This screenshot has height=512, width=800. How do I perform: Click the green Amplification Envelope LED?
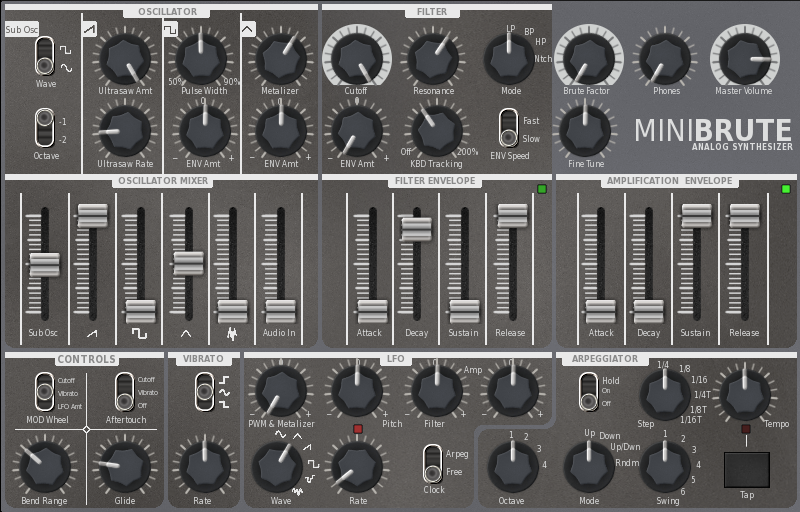click(x=786, y=189)
